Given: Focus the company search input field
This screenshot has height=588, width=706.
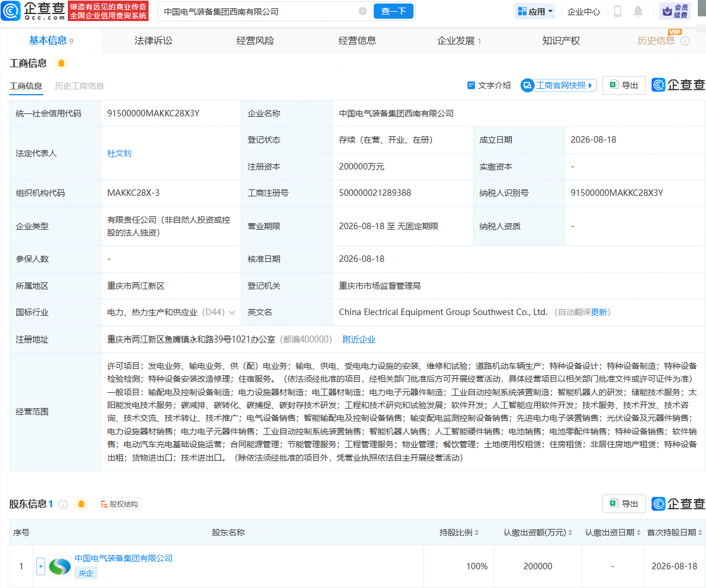Looking at the screenshot, I should [x=259, y=11].
